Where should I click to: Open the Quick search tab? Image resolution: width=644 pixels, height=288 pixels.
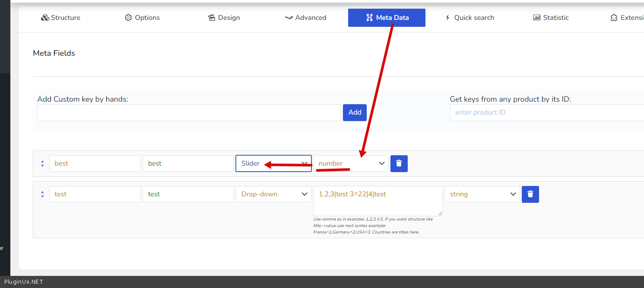(x=469, y=18)
